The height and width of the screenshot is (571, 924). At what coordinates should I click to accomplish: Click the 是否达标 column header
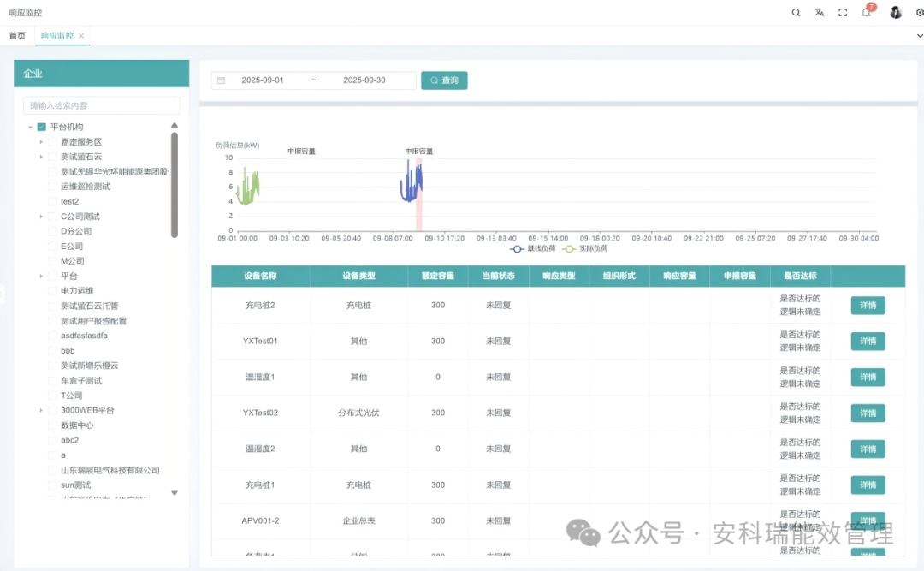[x=800, y=276]
